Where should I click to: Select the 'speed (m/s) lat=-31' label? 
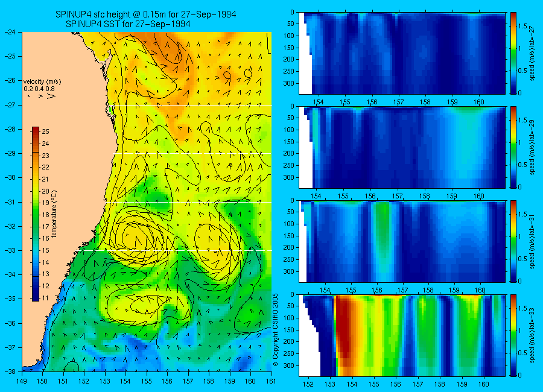click(532, 241)
